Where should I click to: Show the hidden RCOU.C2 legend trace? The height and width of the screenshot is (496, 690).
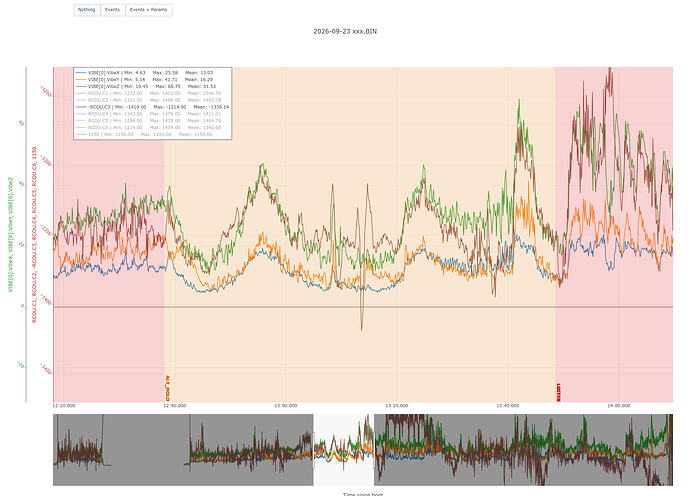tap(148, 100)
